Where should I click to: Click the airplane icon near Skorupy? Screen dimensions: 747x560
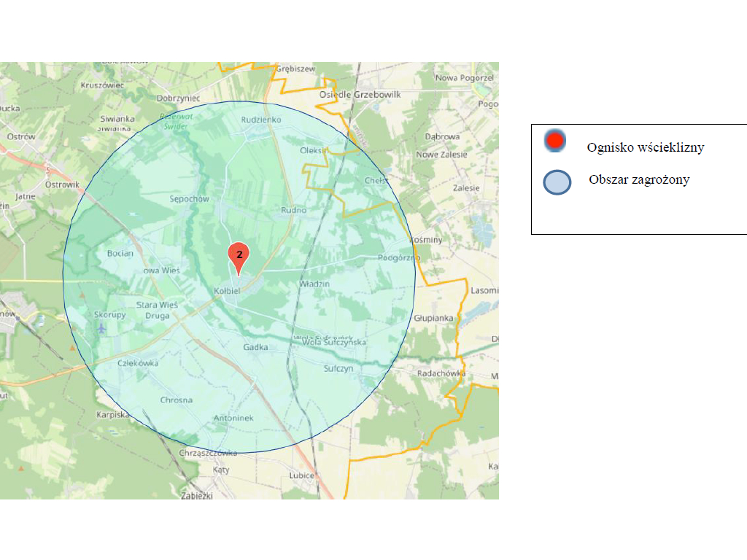pos(101,328)
